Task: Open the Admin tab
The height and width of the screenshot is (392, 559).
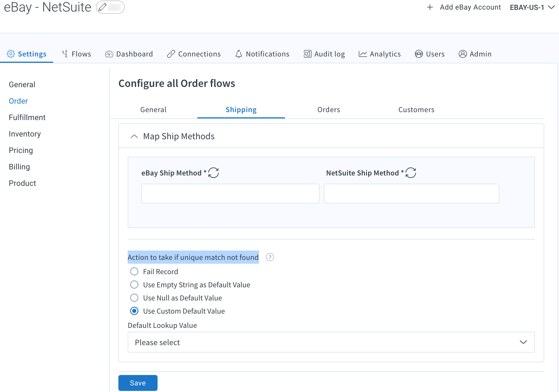Action: click(x=475, y=54)
